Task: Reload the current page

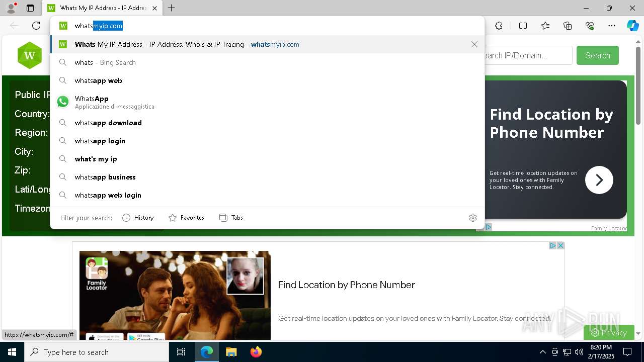Action: pos(36,26)
